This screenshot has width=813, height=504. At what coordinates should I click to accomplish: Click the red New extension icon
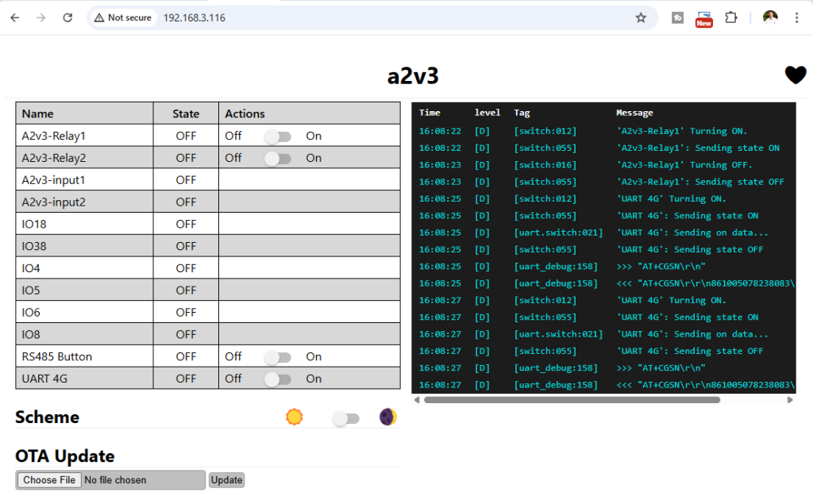pyautogui.click(x=703, y=18)
